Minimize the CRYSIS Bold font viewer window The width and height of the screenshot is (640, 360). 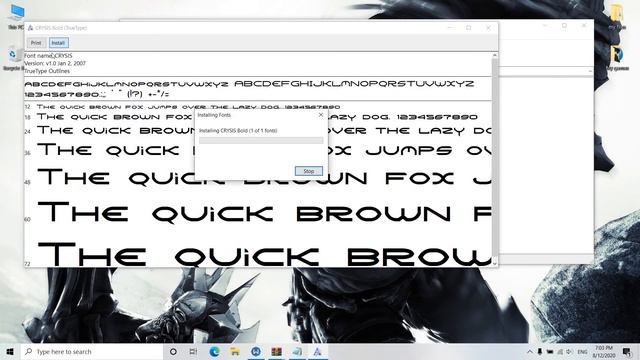coord(450,28)
